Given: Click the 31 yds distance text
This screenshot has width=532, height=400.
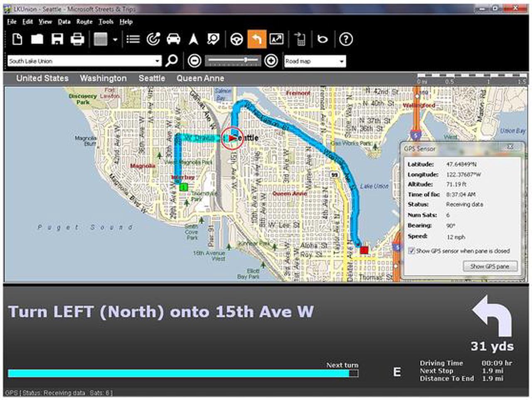Looking at the screenshot, I should pos(492,346).
